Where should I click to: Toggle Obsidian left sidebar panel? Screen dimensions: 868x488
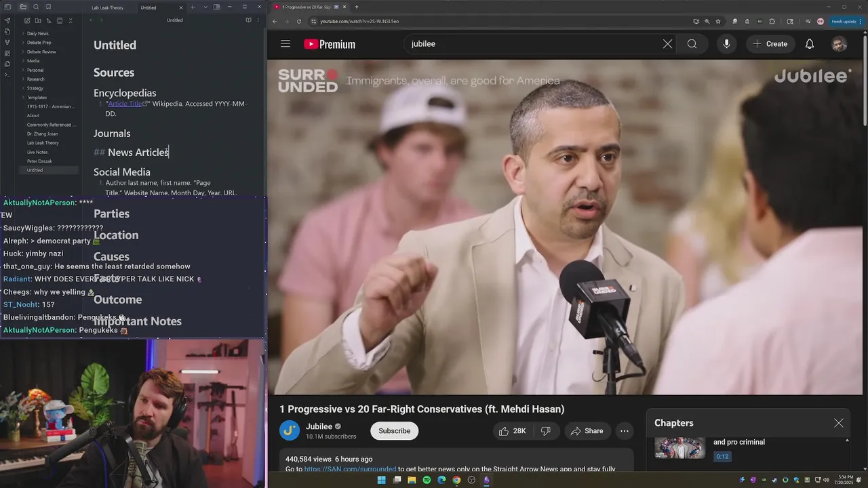tap(8, 7)
